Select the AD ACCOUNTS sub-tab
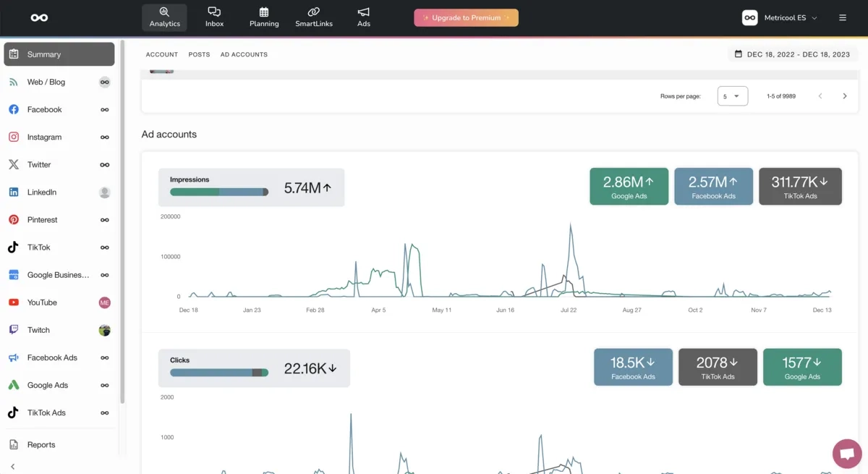This screenshot has height=474, width=868. click(244, 54)
